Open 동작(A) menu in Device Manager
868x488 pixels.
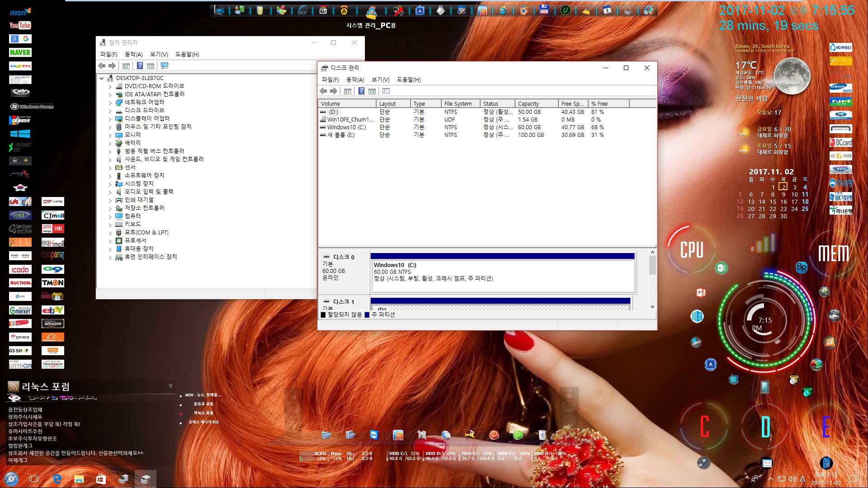pos(133,54)
